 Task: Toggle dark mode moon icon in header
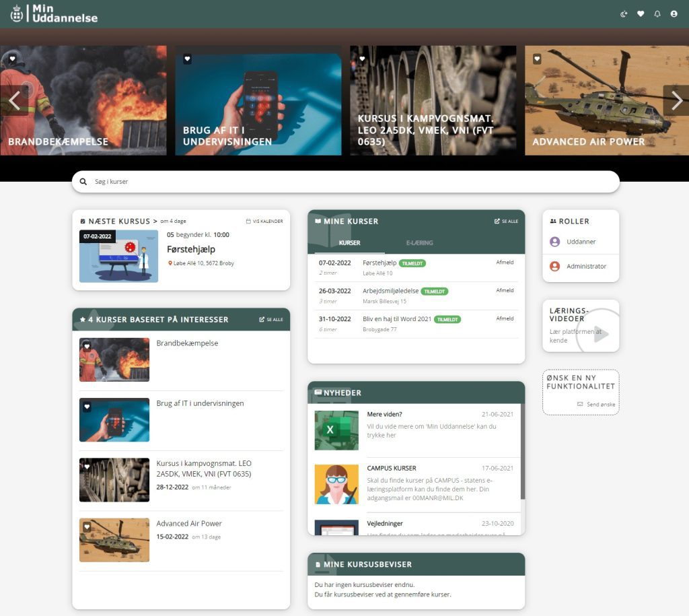pos(624,14)
